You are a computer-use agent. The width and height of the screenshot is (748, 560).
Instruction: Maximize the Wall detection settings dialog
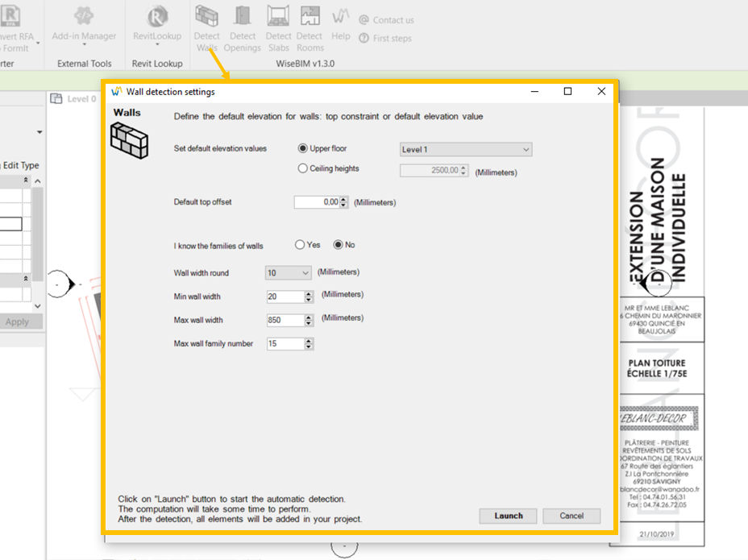567,91
